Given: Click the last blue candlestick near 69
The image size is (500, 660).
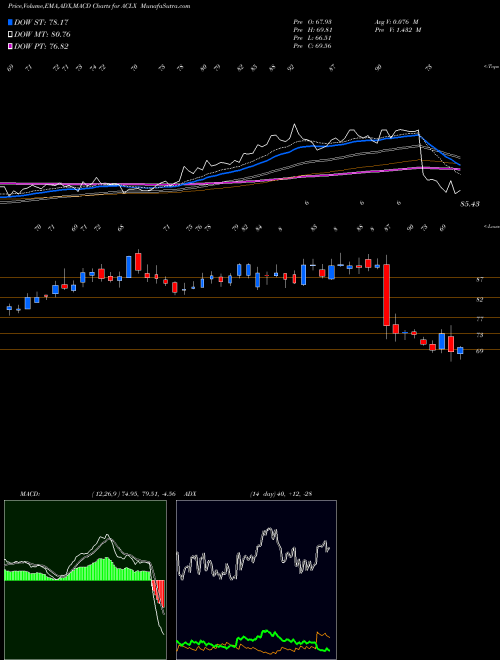Looking at the screenshot, I should click(460, 351).
